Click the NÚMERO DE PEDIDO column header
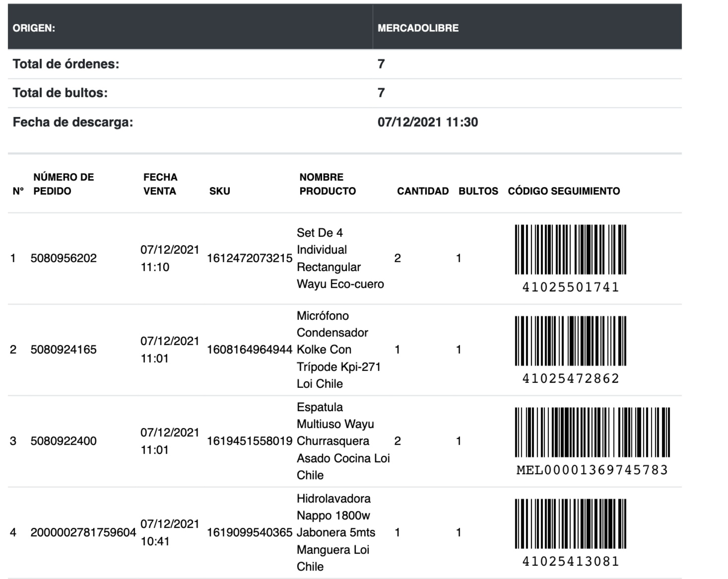 tap(64, 184)
